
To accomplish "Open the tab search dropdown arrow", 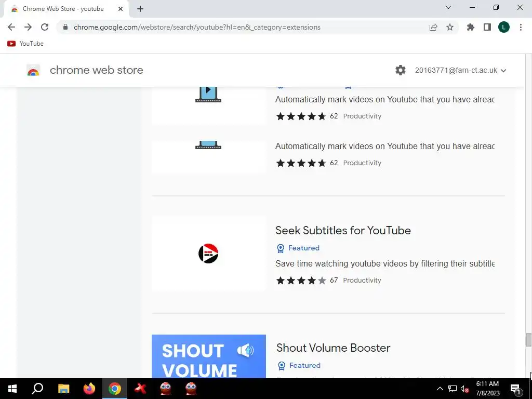I will (x=448, y=7).
